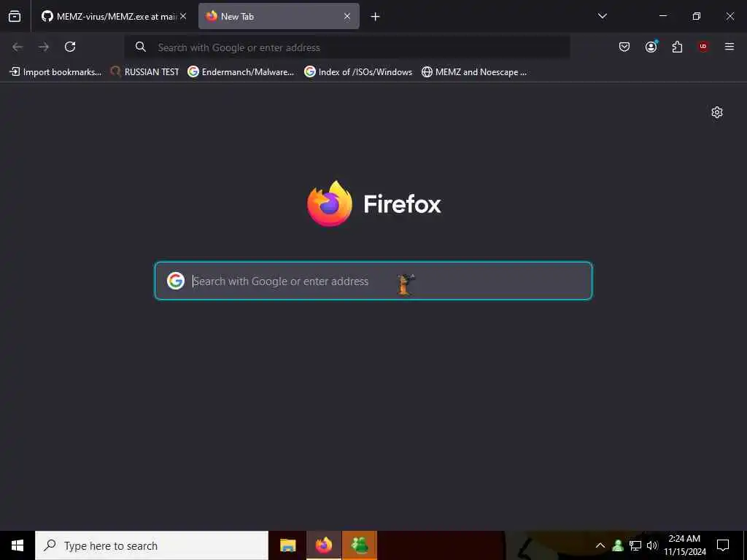The width and height of the screenshot is (747, 560).
Task: Click the Google logo in search box
Action: pyautogui.click(x=176, y=281)
